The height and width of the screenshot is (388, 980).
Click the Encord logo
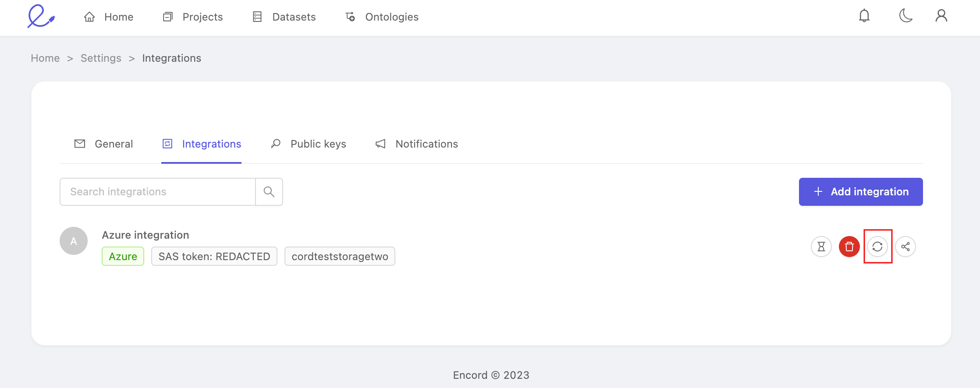coord(41,17)
